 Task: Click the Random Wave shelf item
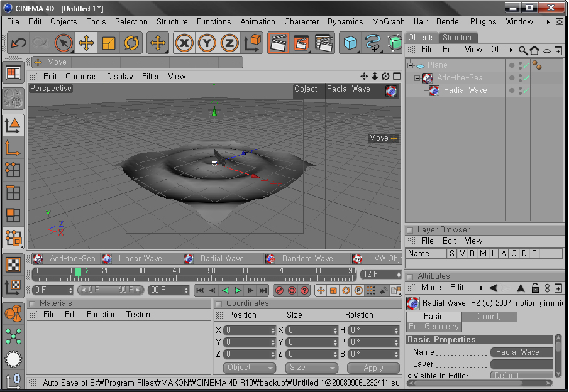[x=299, y=259]
